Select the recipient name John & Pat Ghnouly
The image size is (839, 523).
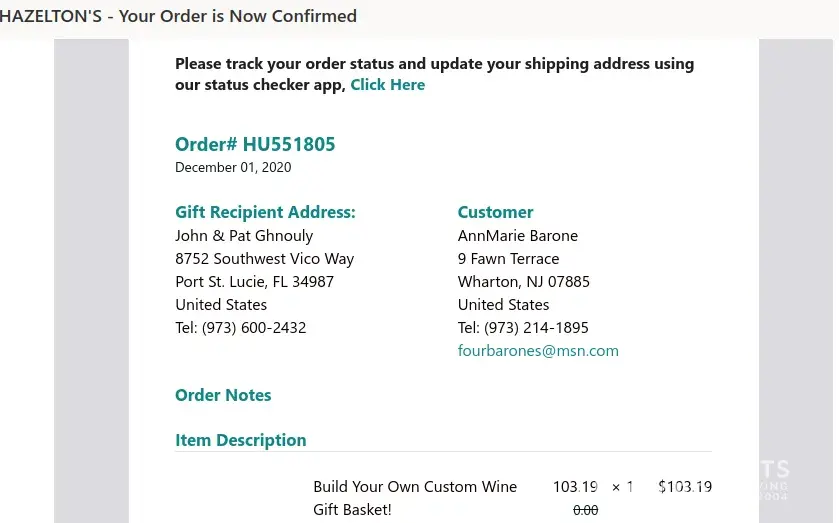point(244,236)
